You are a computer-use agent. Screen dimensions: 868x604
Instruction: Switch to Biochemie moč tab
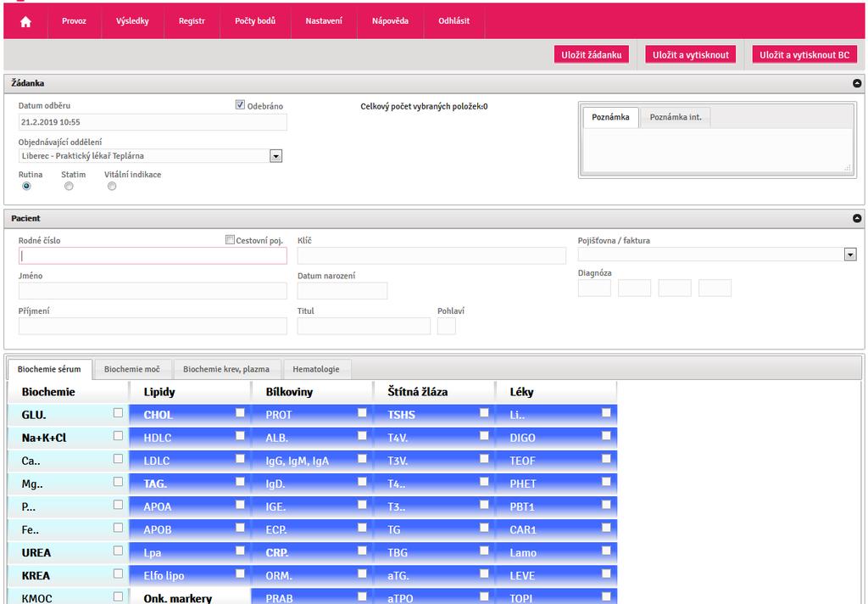tap(132, 369)
